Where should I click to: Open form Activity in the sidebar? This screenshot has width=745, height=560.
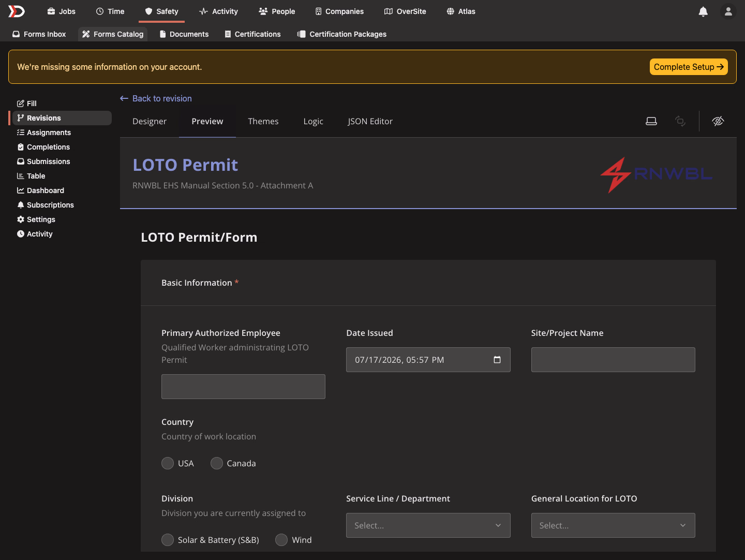[x=62, y=234]
